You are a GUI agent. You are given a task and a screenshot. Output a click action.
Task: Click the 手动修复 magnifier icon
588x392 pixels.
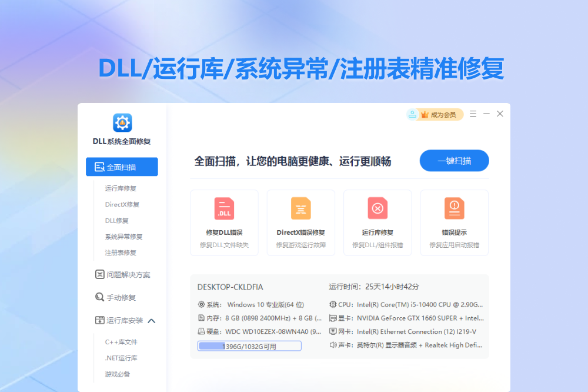[x=99, y=297]
